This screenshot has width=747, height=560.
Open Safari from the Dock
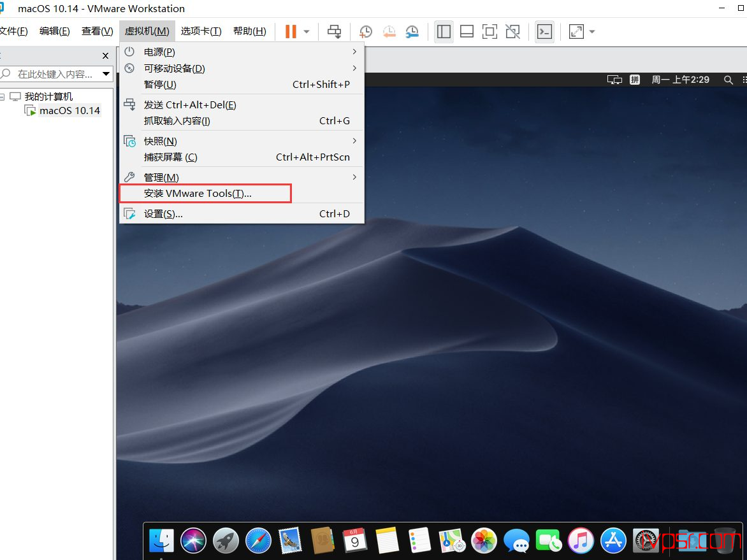click(258, 541)
